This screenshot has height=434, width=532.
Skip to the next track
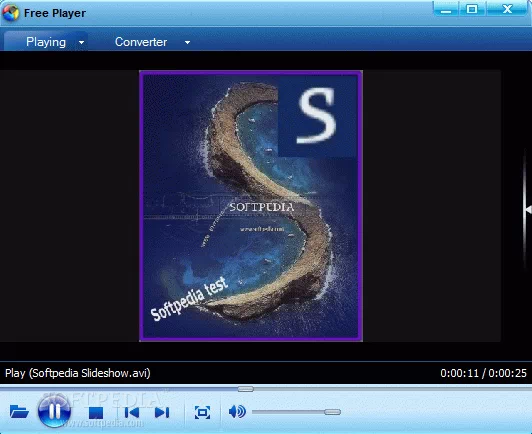(162, 413)
